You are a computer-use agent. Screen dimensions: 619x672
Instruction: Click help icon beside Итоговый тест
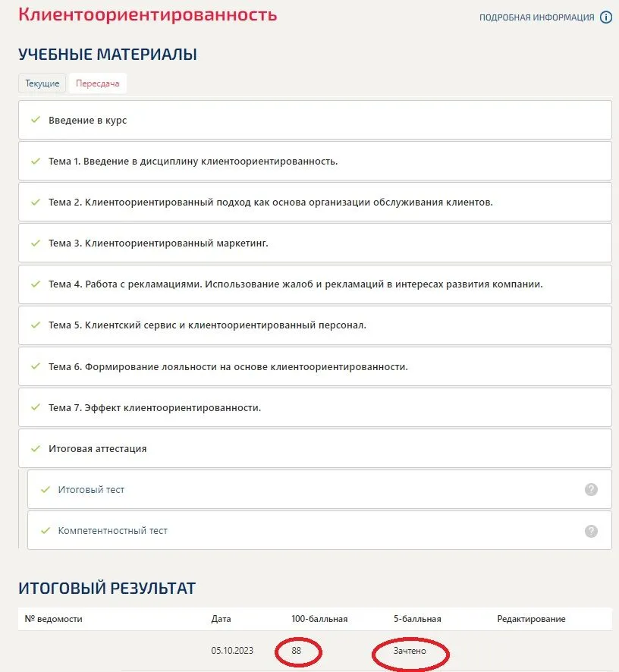coord(592,490)
